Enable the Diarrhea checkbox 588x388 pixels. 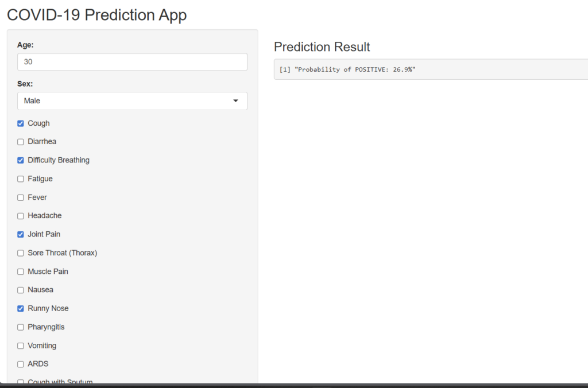coord(21,142)
